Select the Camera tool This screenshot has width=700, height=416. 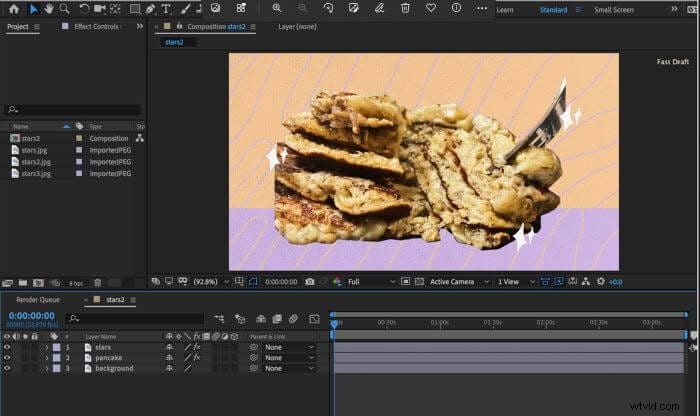point(100,8)
